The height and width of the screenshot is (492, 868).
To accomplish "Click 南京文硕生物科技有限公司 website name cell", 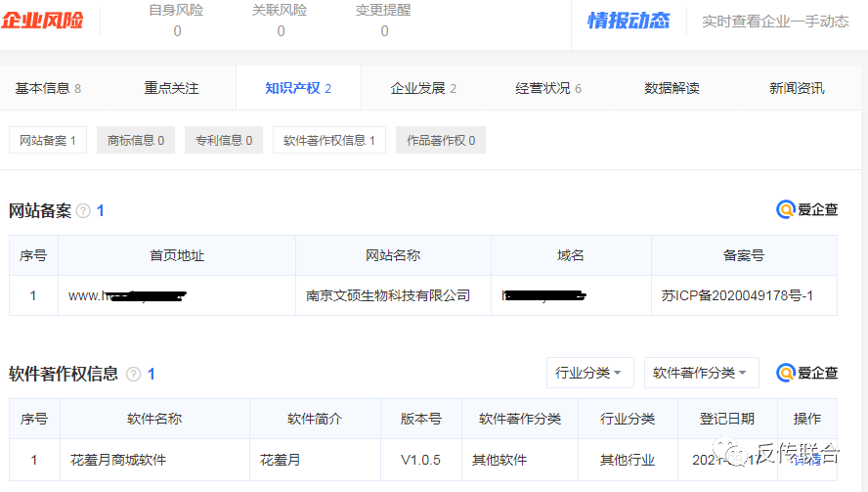I will pos(393,295).
